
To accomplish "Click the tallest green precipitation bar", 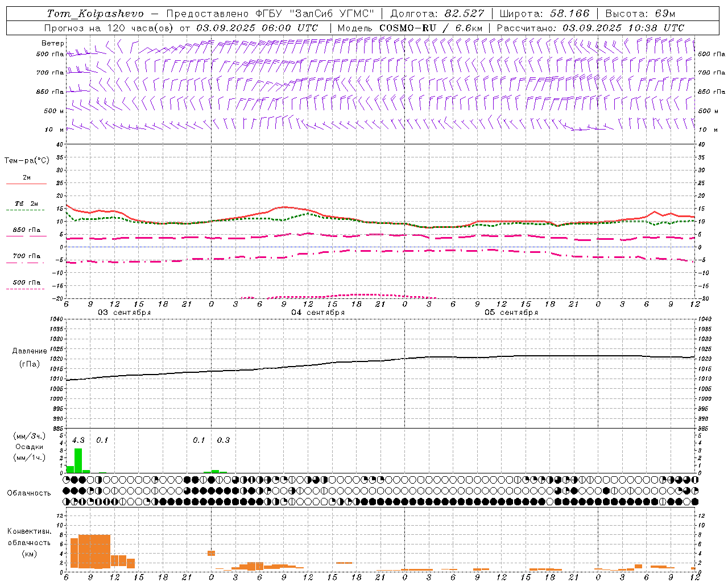I will click(x=78, y=460).
